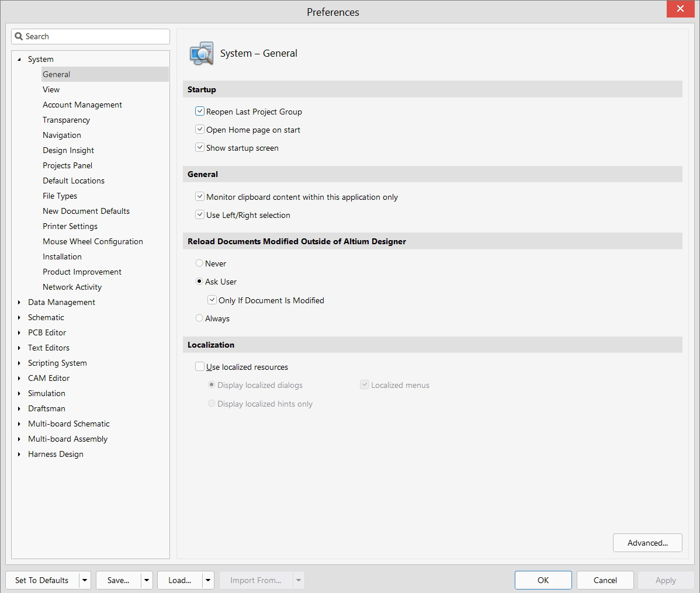Toggle Reopen Last Project Group checkbox
700x593 pixels.
coord(200,111)
